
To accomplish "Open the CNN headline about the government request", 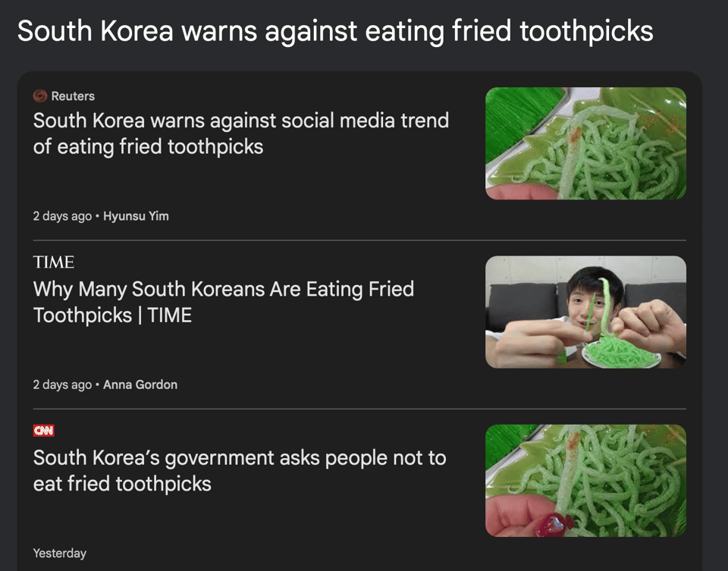I will pos(240,471).
